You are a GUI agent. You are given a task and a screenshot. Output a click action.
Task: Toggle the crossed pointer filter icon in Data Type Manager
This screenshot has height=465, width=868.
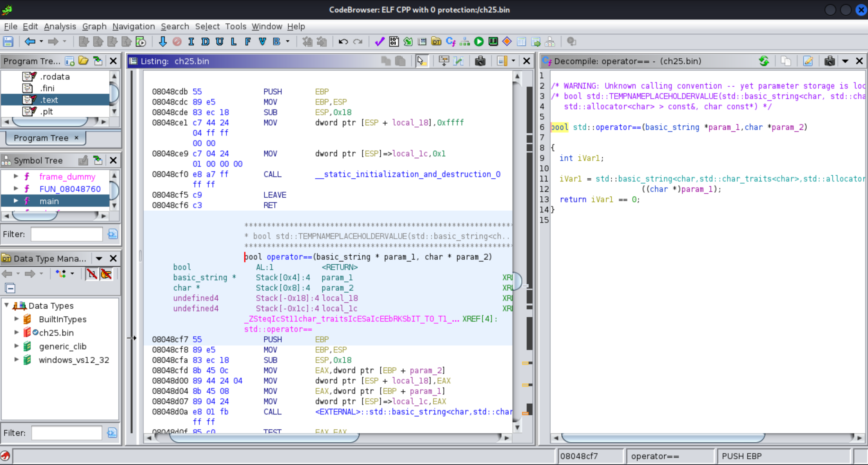(x=106, y=274)
